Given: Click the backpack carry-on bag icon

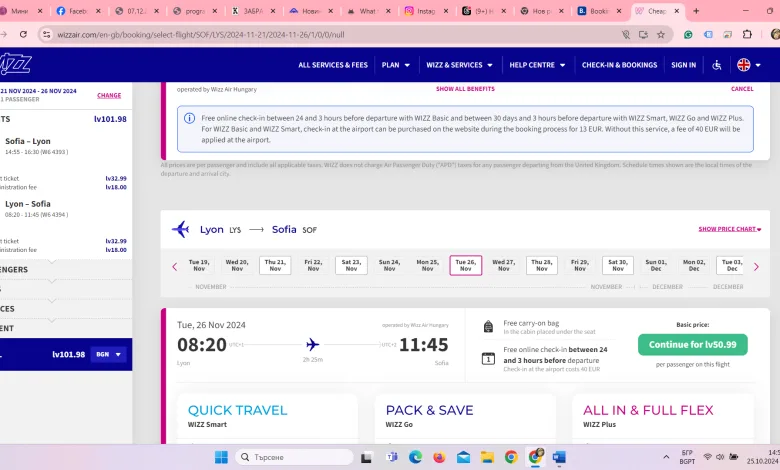Looking at the screenshot, I should click(488, 326).
